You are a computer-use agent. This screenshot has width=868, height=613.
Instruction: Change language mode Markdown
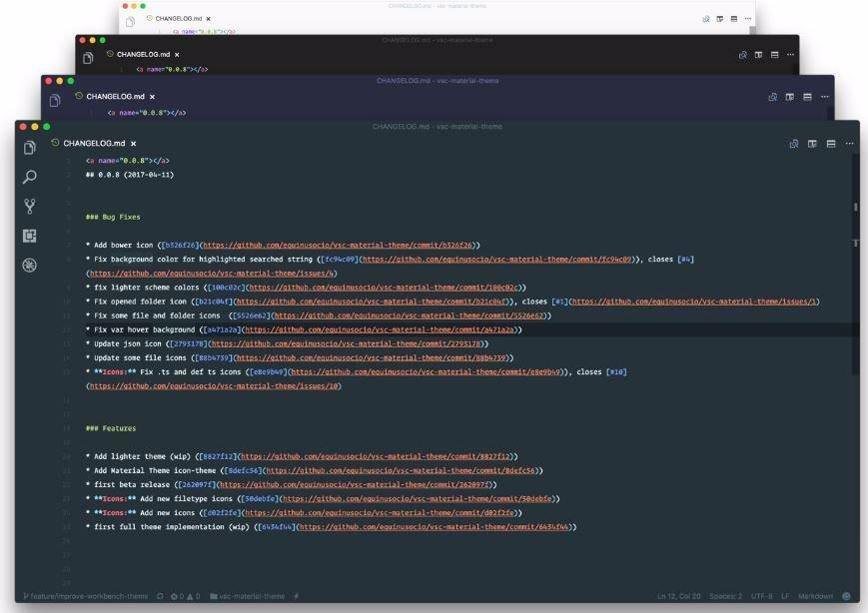click(815, 596)
